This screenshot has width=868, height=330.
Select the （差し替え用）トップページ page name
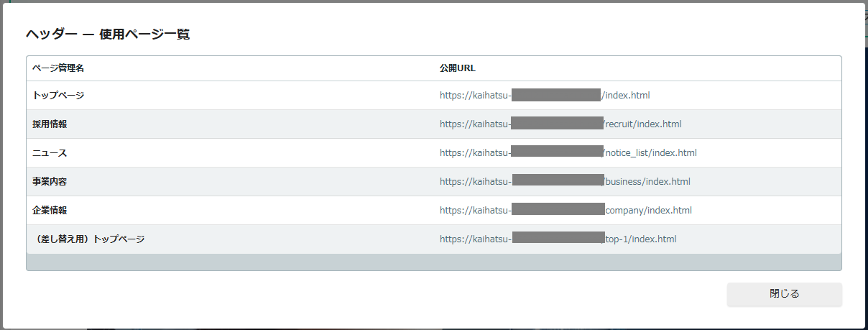point(88,239)
